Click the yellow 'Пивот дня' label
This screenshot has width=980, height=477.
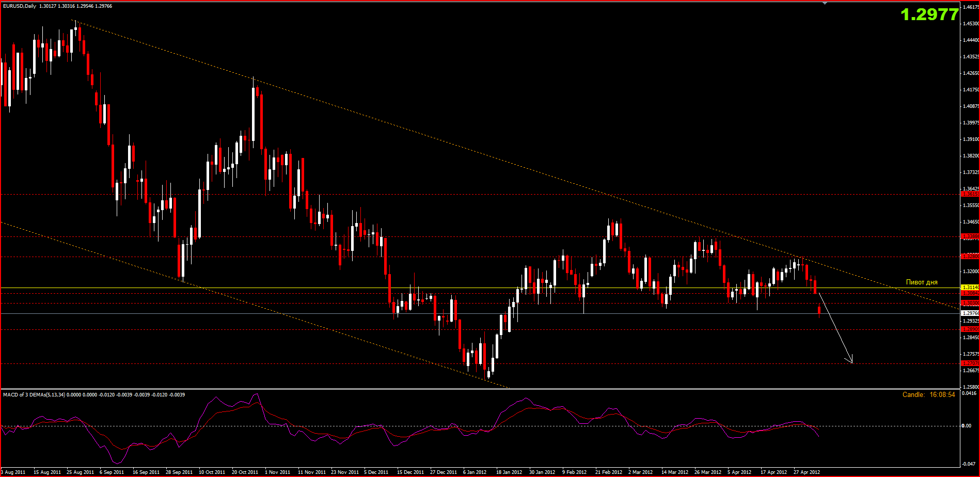[922, 282]
